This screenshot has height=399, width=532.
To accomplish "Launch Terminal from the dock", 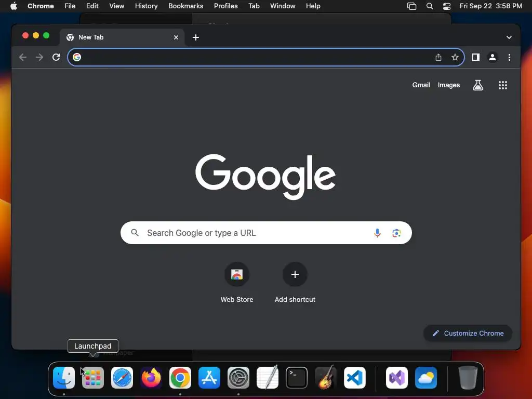I will (x=297, y=378).
